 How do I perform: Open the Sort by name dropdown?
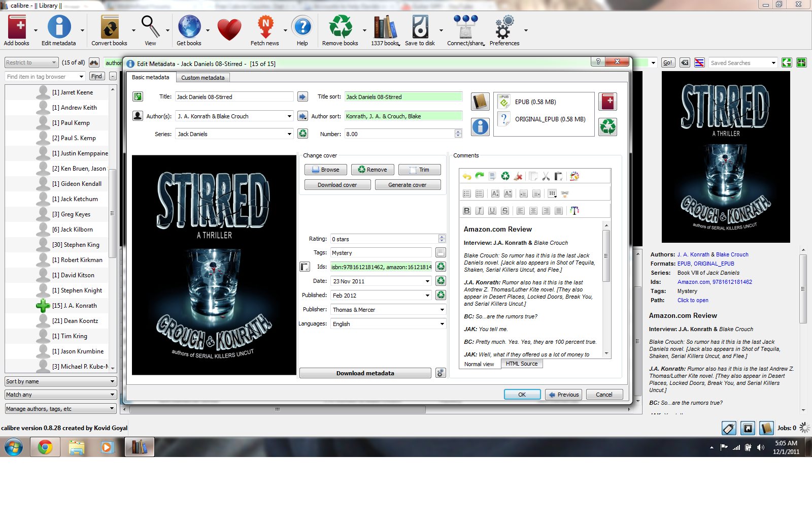(x=61, y=381)
